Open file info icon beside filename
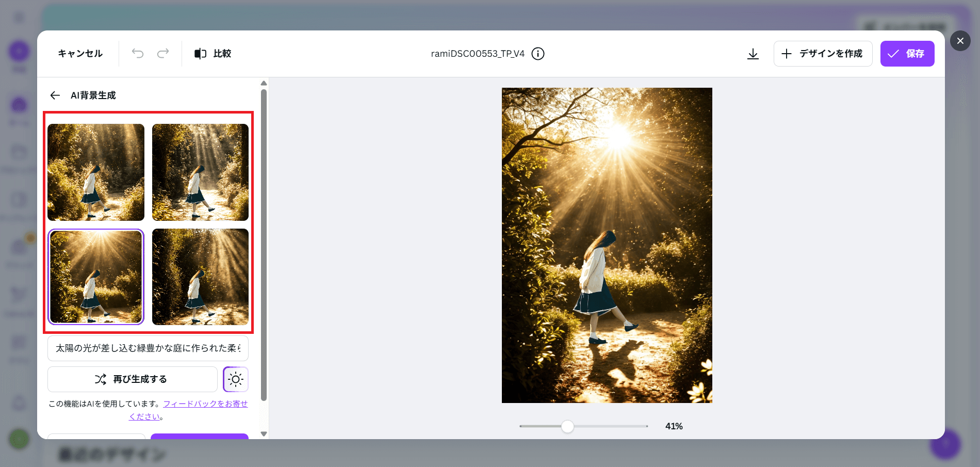The image size is (980, 467). [x=538, y=54]
